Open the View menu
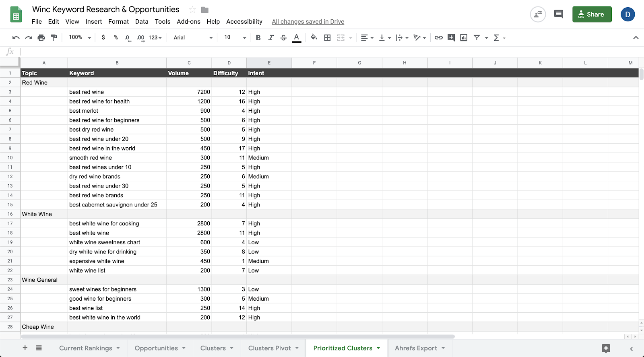 click(72, 22)
